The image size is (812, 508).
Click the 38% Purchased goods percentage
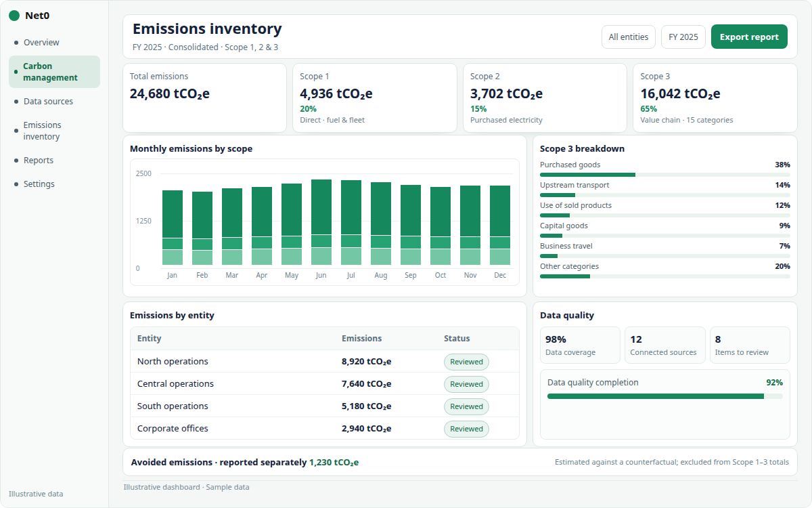tap(782, 165)
